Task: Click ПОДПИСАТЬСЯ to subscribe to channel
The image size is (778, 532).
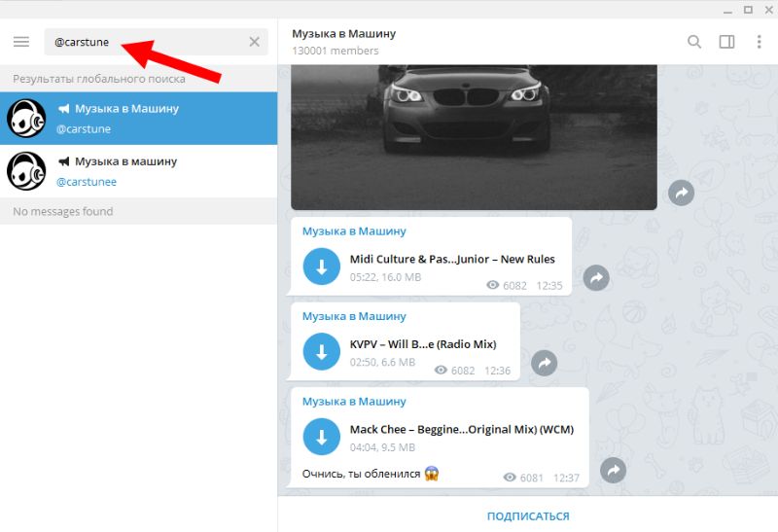Action: [528, 516]
